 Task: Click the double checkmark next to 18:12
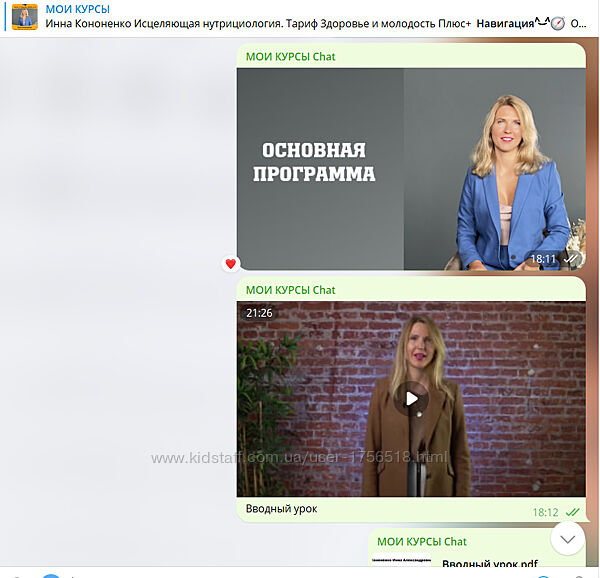click(572, 512)
